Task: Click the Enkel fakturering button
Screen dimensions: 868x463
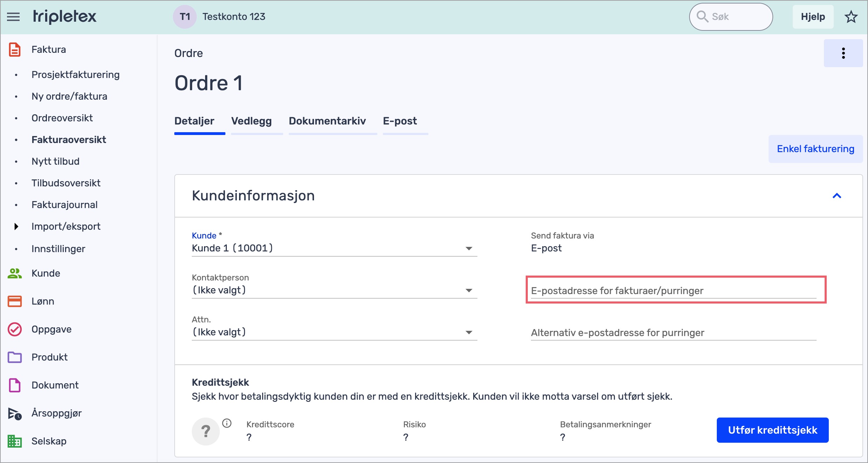Action: [x=815, y=149]
